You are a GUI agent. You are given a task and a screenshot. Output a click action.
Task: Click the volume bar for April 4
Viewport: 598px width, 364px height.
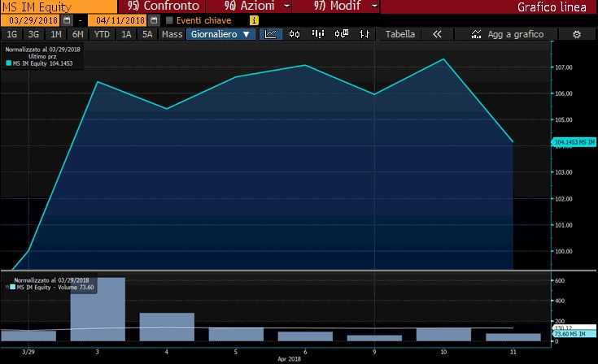click(x=167, y=327)
